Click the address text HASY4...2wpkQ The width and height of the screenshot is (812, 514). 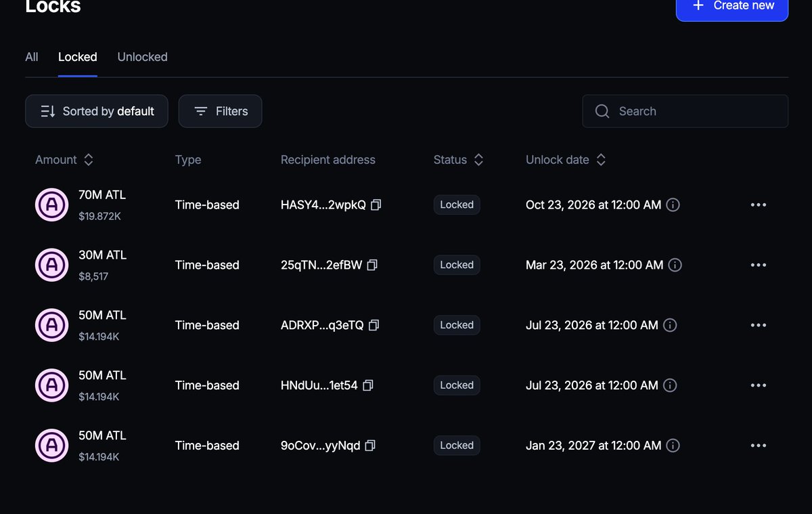click(x=323, y=205)
